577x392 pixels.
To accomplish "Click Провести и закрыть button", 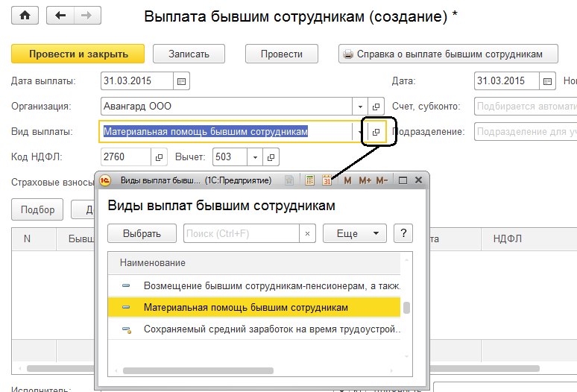I will pyautogui.click(x=78, y=54).
